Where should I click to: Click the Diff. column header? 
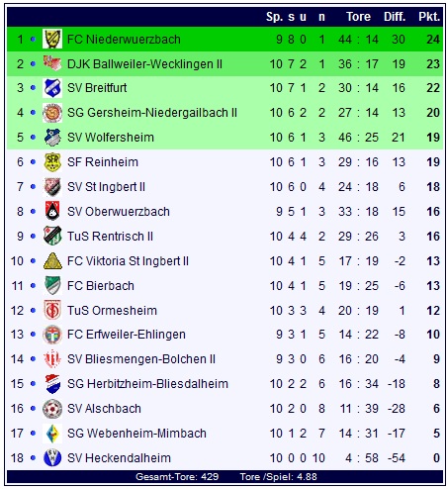(x=395, y=17)
